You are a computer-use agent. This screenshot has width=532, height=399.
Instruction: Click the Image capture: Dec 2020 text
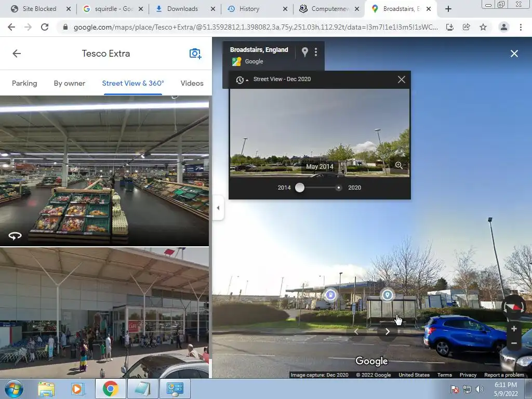click(320, 375)
